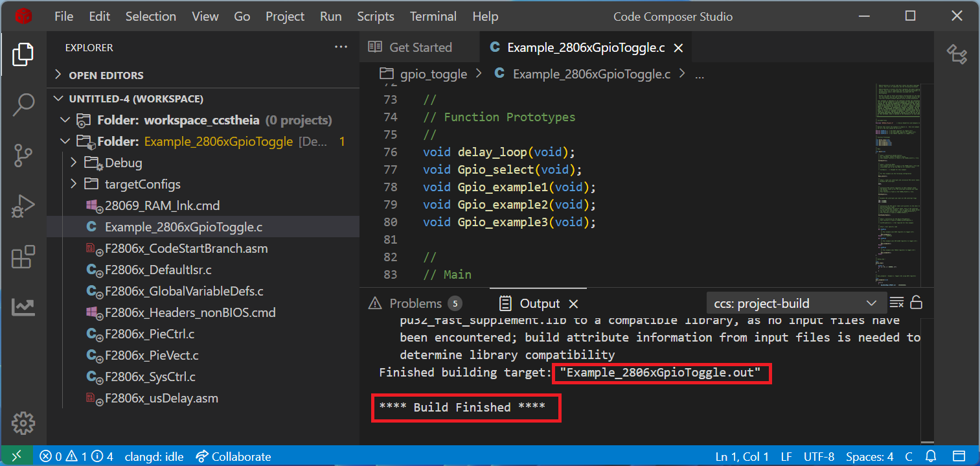This screenshot has height=466, width=980.
Task: Expand the targetConfigs folder
Action: [73, 184]
